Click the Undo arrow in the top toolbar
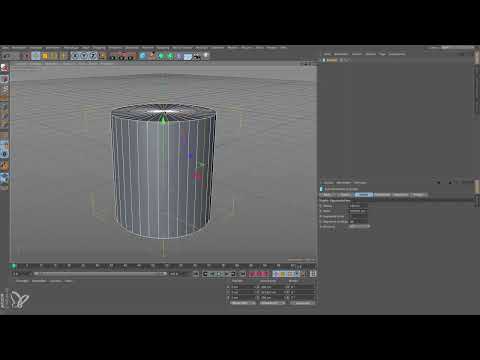 (x=6, y=56)
